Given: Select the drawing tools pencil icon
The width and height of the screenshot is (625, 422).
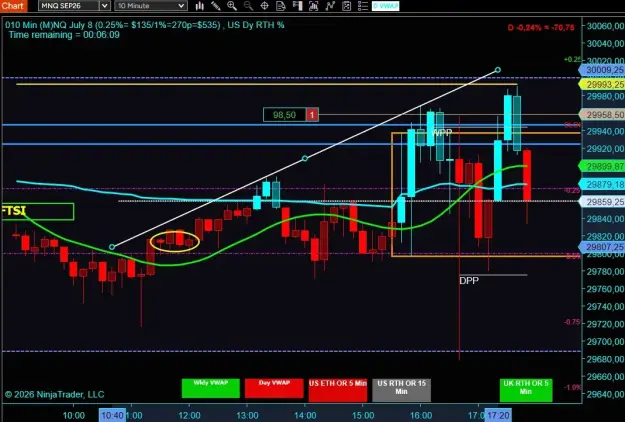Looking at the screenshot, I should (x=216, y=6).
